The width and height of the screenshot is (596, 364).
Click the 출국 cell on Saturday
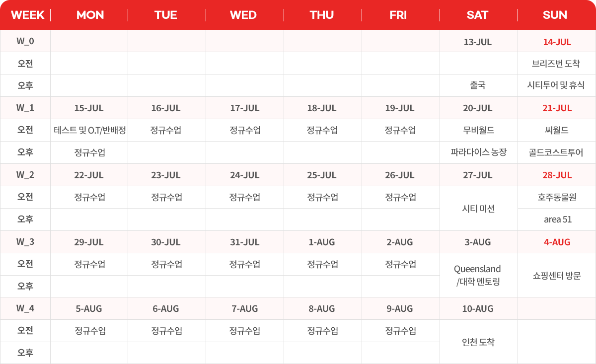[x=477, y=85]
